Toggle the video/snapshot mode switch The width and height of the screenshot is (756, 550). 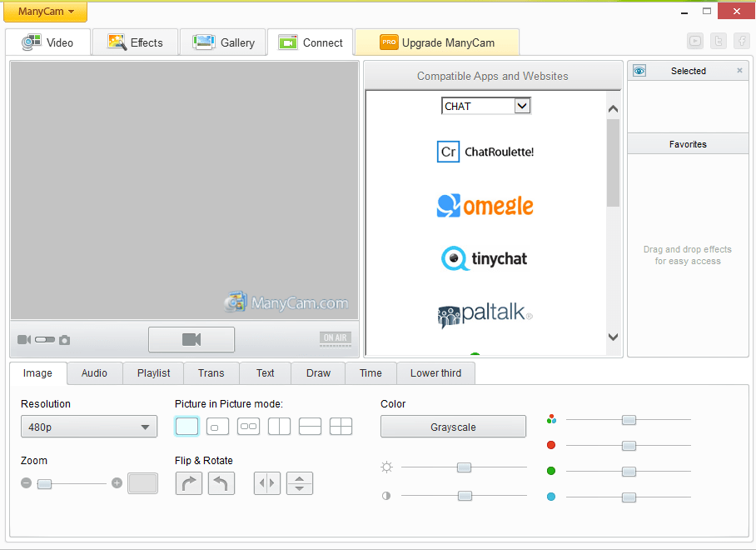(45, 340)
